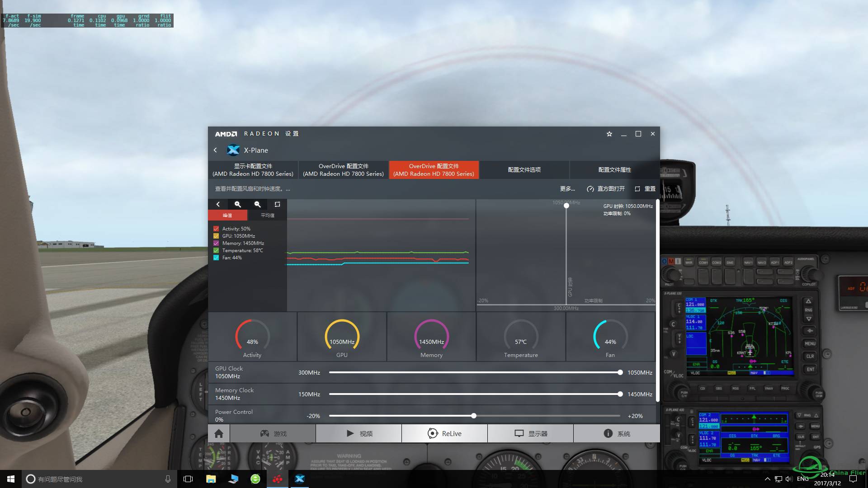This screenshot has height=488, width=868.
Task: Click the X-Plane application logo icon
Action: point(233,150)
